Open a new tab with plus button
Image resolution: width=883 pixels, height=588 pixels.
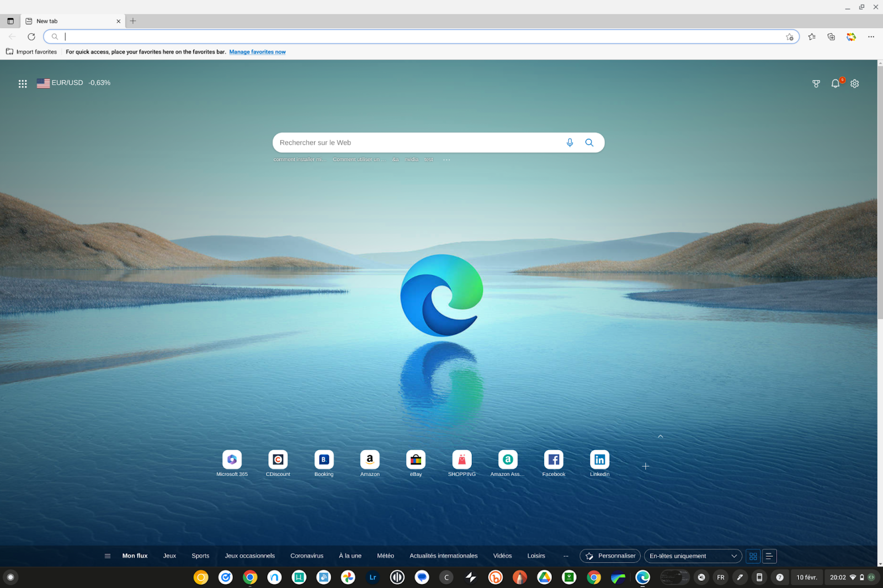coord(133,21)
